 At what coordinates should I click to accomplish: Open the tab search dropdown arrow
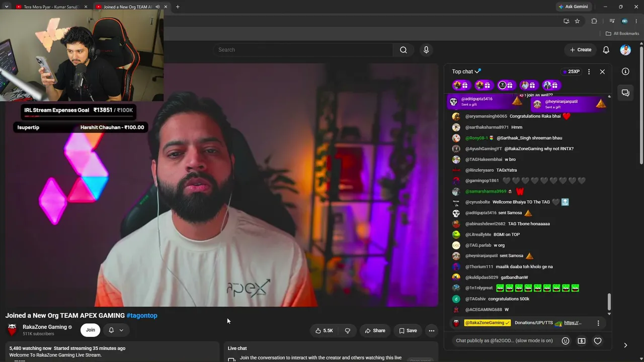7,7
